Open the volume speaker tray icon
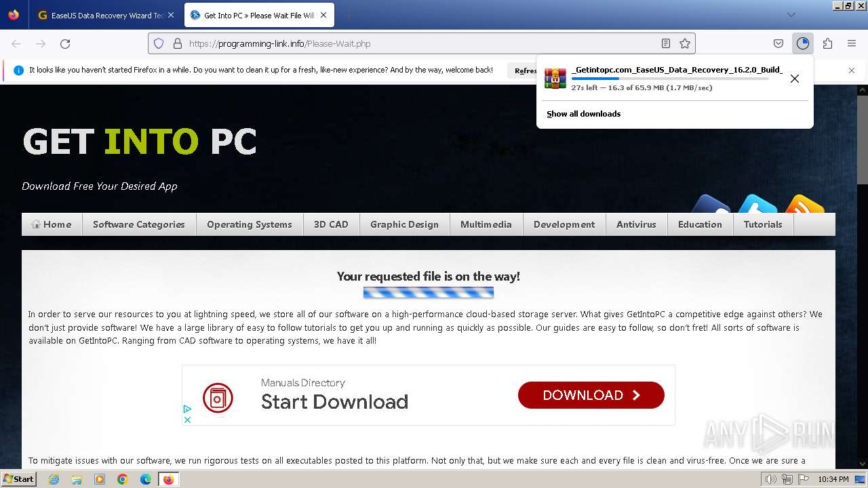This screenshot has height=488, width=868. [771, 479]
